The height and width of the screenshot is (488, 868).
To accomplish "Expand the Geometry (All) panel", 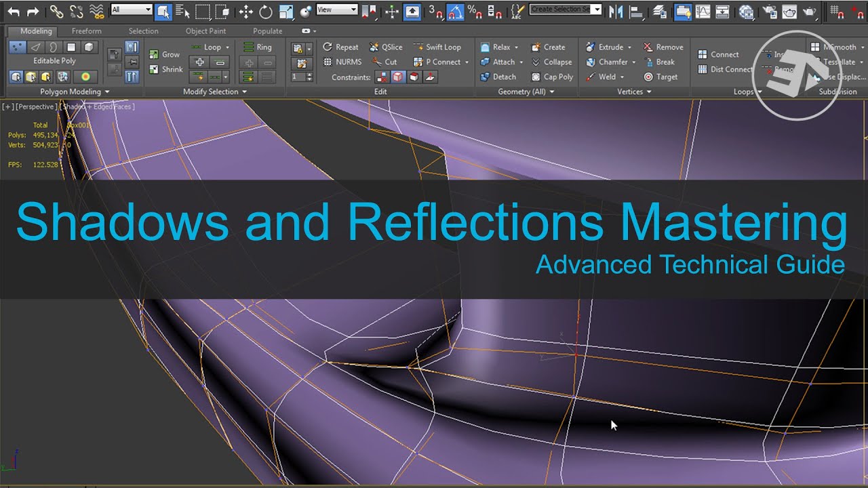I will coord(526,91).
